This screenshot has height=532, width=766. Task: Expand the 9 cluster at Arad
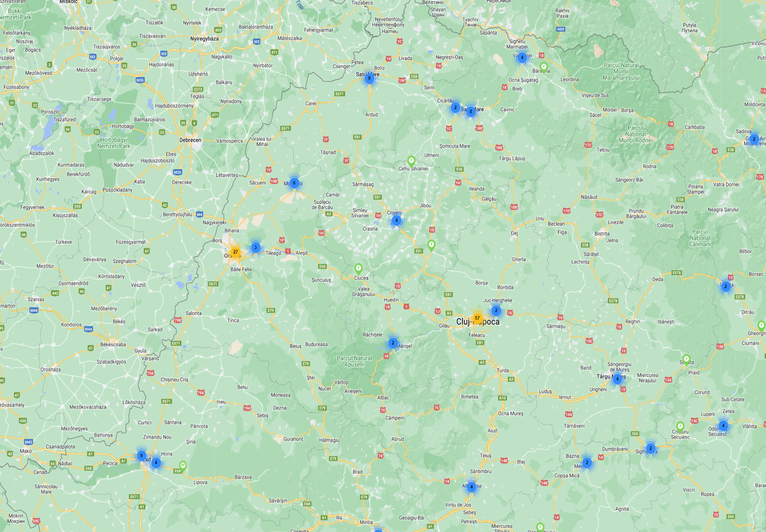pyautogui.click(x=141, y=455)
